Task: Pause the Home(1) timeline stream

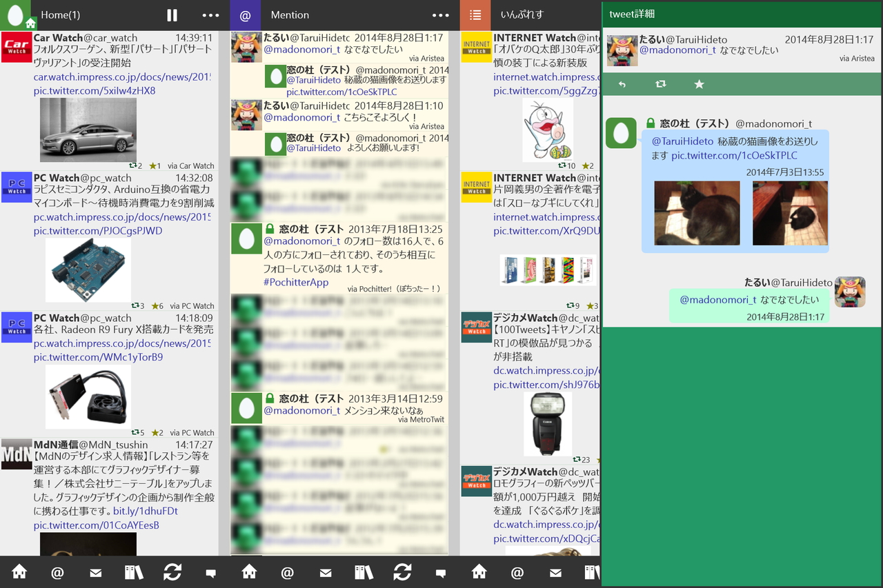Action: (171, 14)
